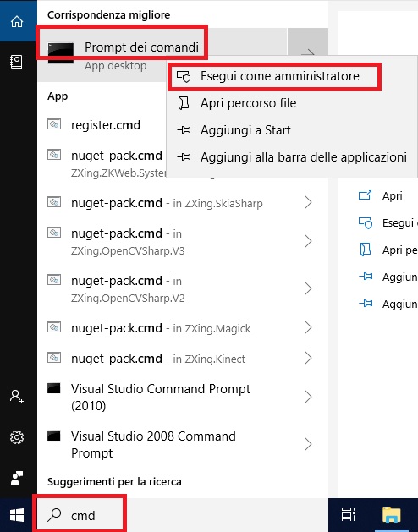Click Esegui in the right details panel

click(398, 223)
